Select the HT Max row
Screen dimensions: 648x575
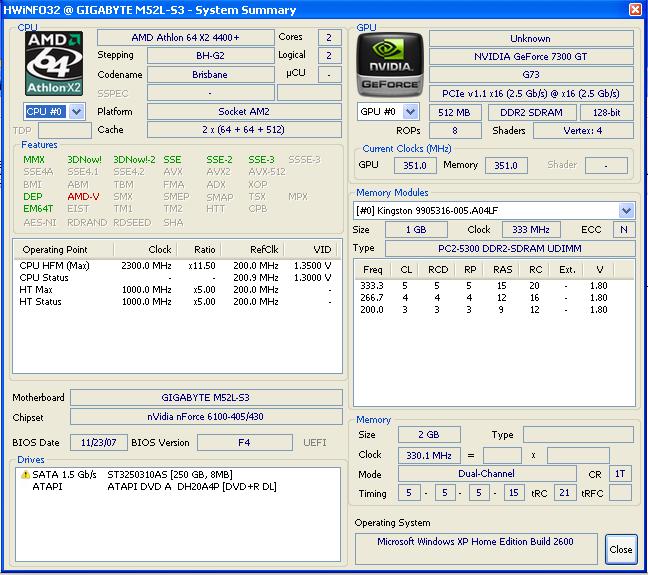pos(175,290)
